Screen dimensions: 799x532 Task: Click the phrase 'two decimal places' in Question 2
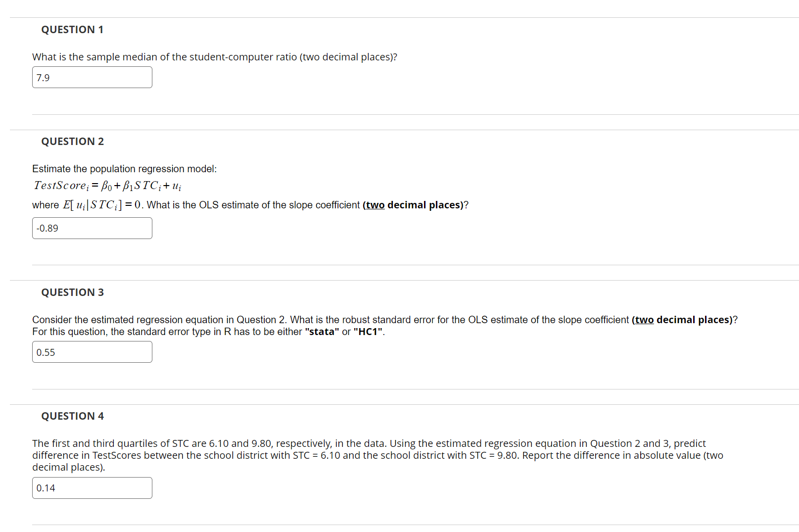point(414,204)
